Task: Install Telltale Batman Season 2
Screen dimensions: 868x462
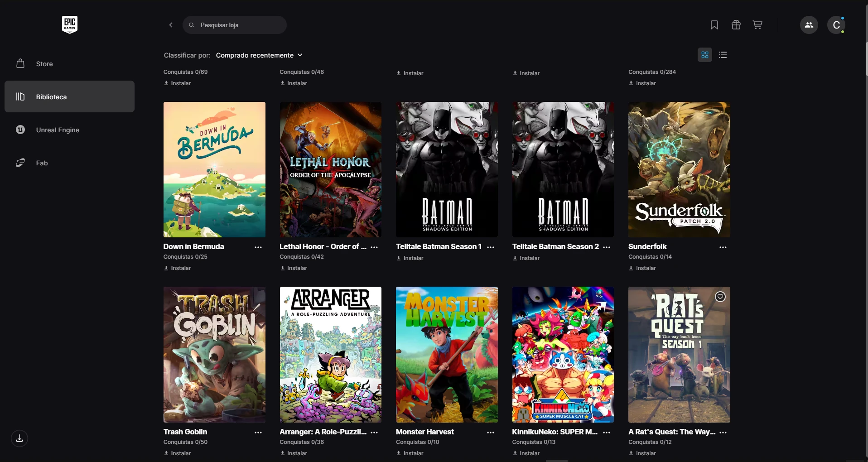Action: pos(526,258)
